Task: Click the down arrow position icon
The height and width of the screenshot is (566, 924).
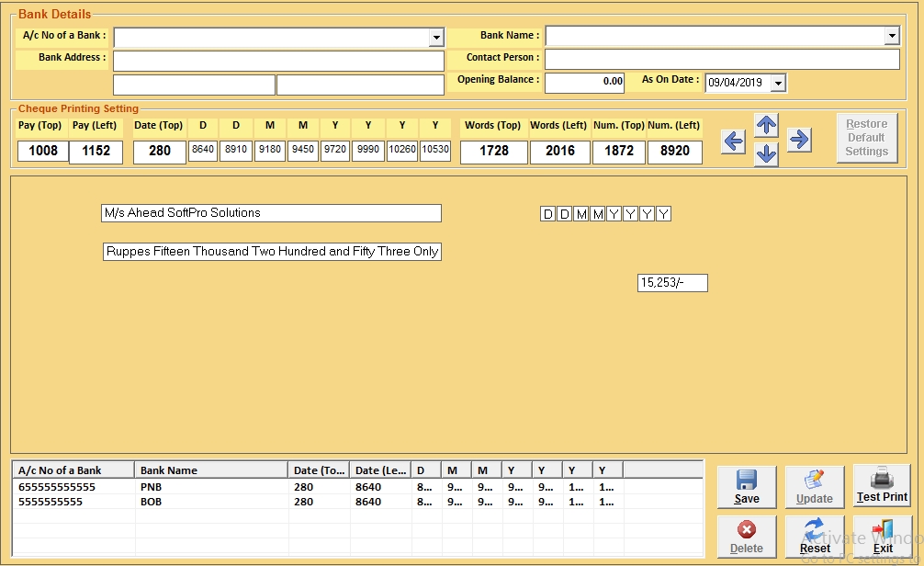Action: (766, 156)
